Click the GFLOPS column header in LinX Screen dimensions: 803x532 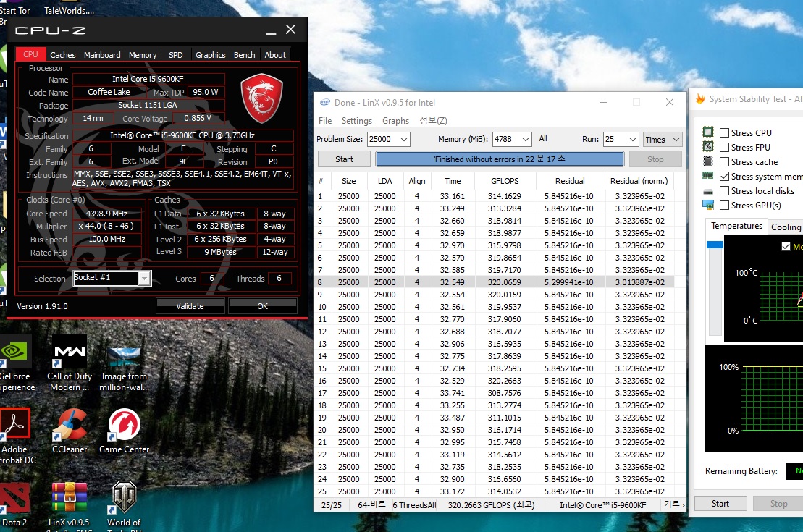pos(505,181)
